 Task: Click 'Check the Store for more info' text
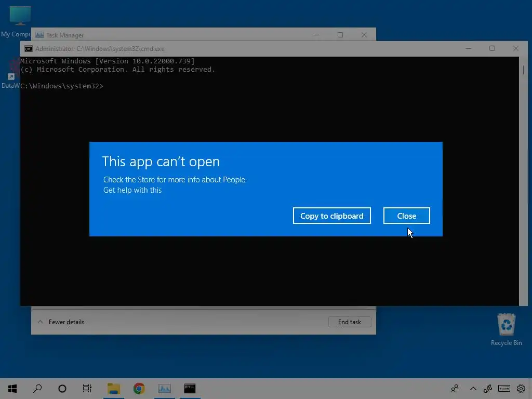click(175, 179)
